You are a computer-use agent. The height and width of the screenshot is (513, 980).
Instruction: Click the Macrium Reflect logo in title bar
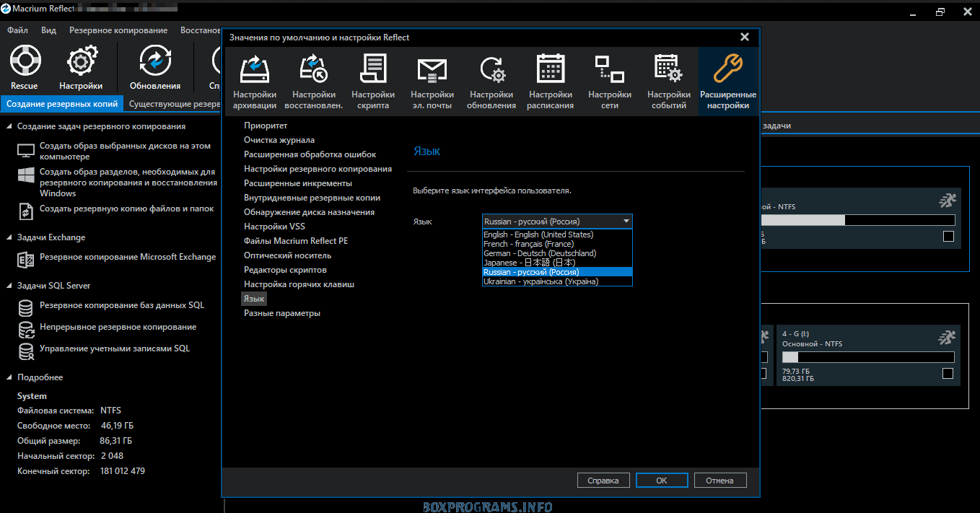click(x=6, y=9)
